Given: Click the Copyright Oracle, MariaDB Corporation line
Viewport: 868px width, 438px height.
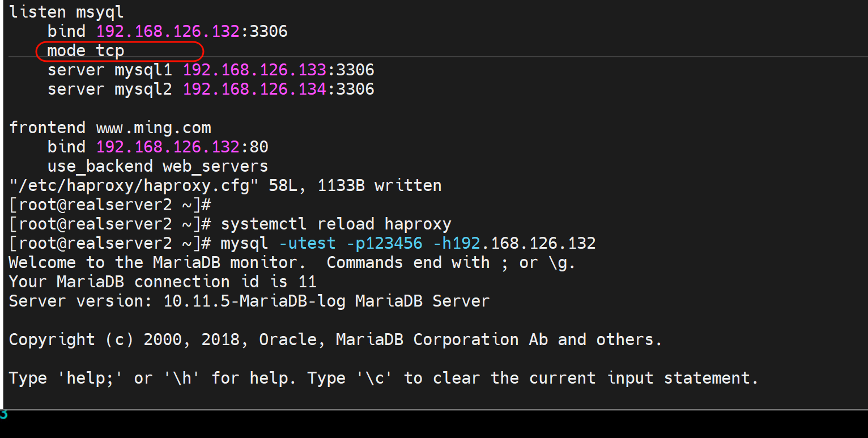Looking at the screenshot, I should pos(335,340).
